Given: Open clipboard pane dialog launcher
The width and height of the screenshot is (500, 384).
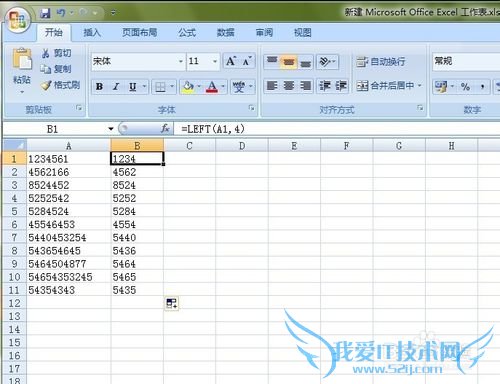Looking at the screenshot, I should 79,108.
